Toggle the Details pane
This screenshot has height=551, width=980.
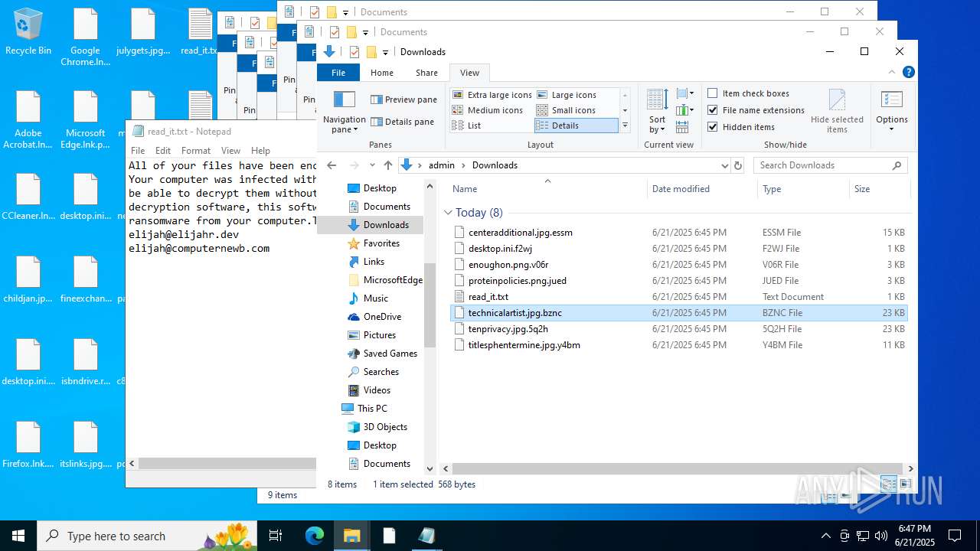[x=402, y=122]
